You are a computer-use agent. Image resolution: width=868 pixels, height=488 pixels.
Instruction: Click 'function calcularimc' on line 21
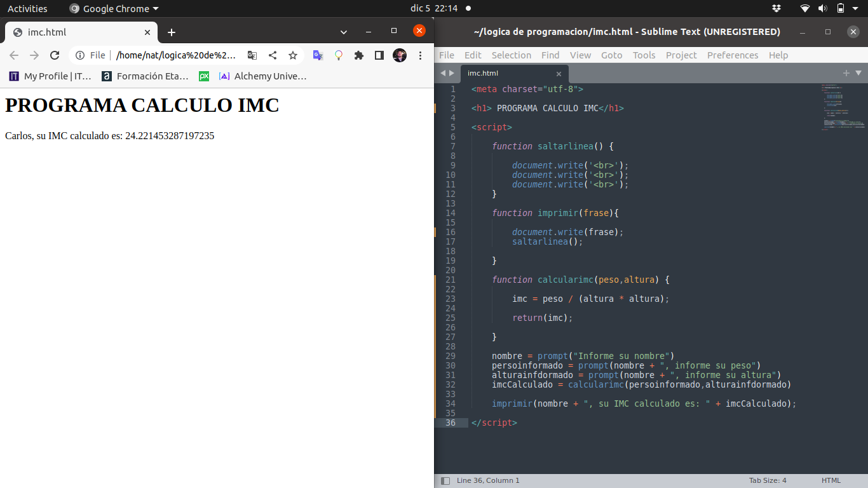(543, 280)
